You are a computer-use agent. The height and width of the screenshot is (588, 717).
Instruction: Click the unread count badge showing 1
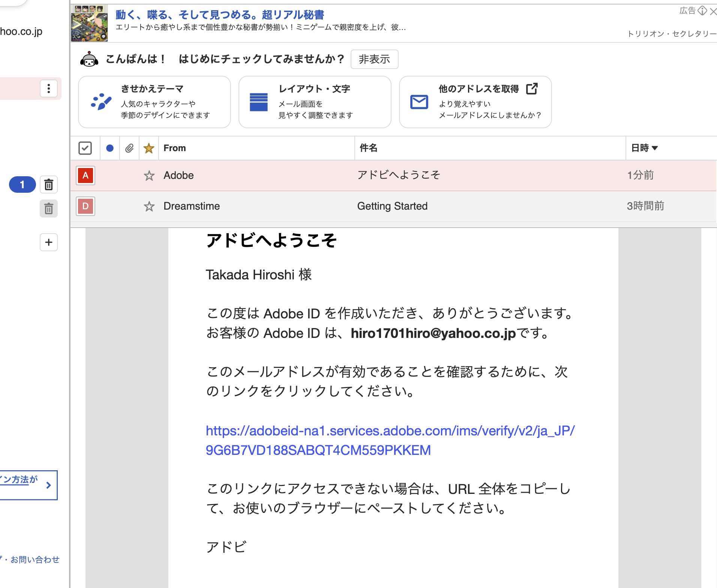22,184
